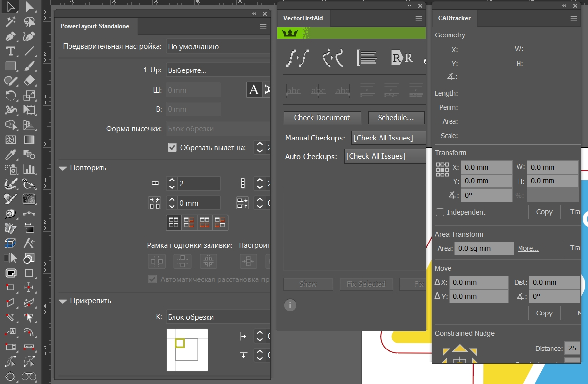Click the reference point grid in CADtracker Transform
This screenshot has height=384, width=588.
[x=442, y=170]
